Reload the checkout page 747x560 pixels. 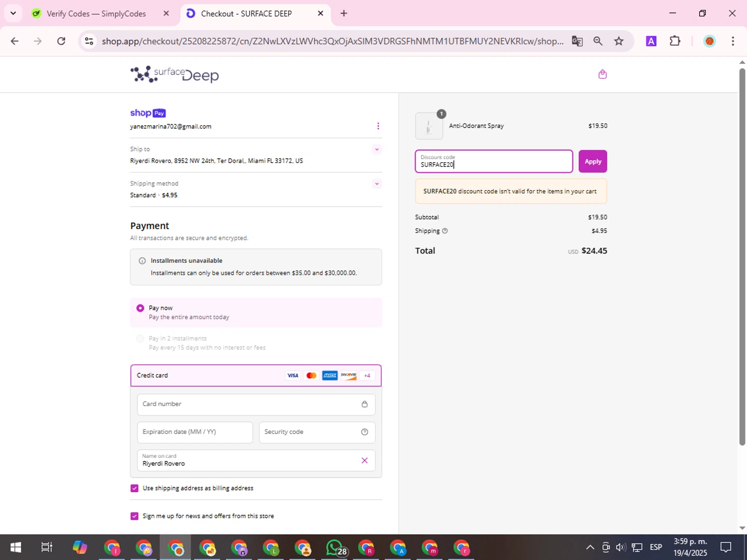click(x=61, y=41)
